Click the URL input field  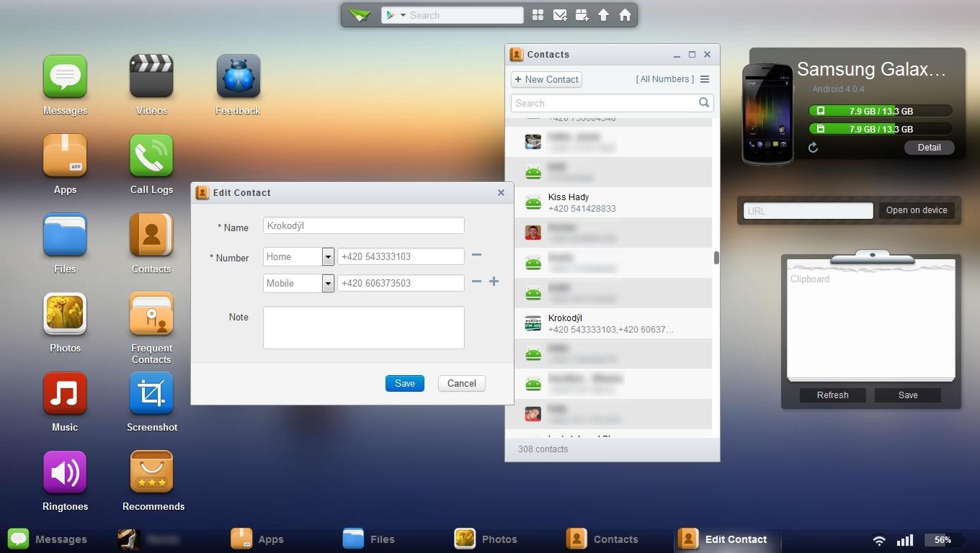click(x=808, y=211)
